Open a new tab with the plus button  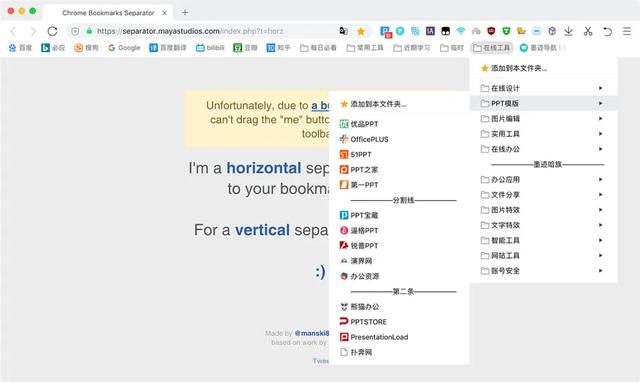coord(185,12)
